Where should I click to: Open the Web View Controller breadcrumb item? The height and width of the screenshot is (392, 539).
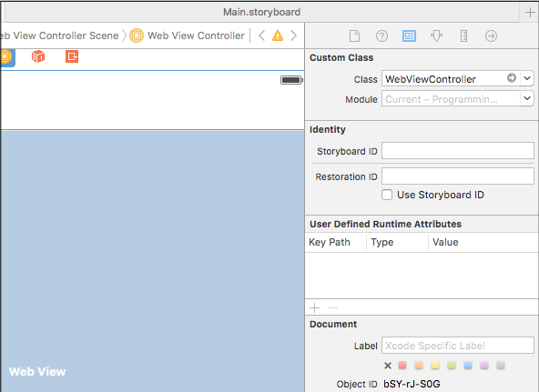point(196,35)
